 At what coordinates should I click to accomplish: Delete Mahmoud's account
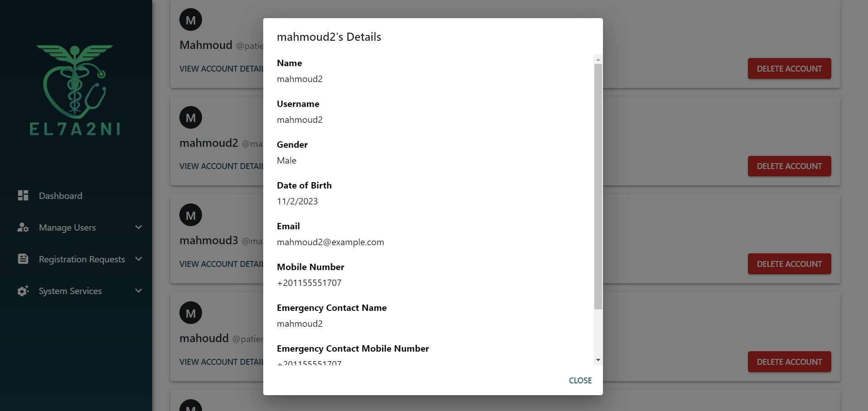pos(789,68)
